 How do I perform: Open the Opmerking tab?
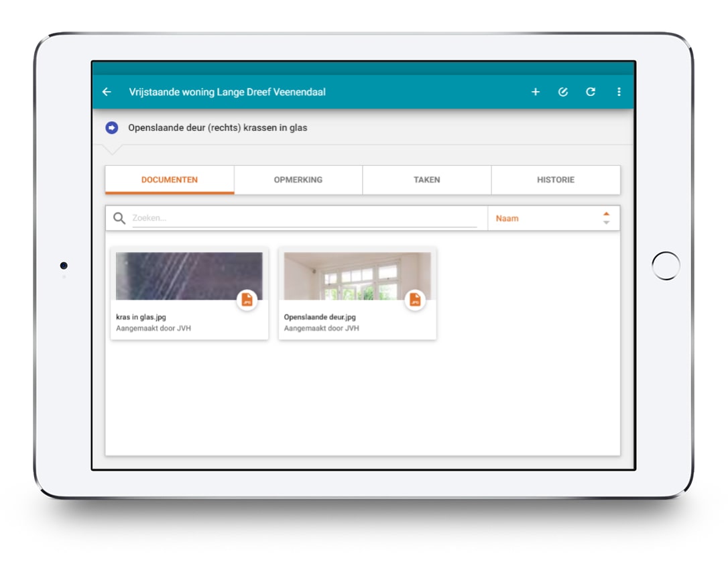tap(298, 180)
